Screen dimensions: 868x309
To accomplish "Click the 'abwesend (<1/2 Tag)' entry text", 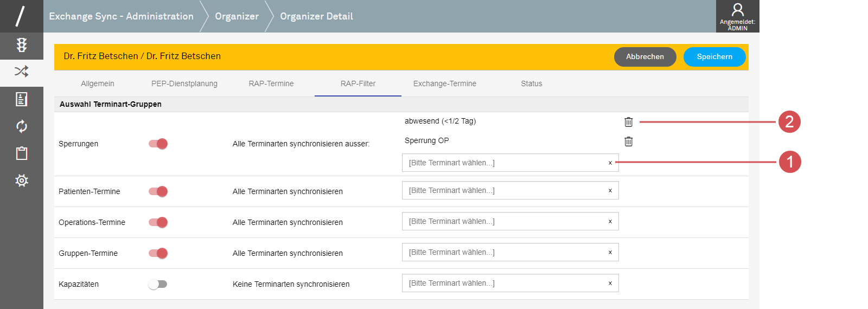I will point(441,121).
